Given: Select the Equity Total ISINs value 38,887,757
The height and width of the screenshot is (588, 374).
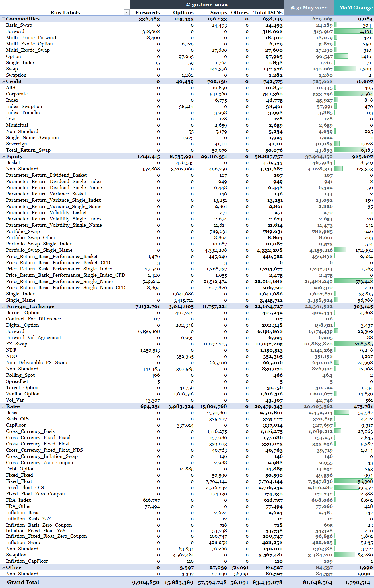Looking at the screenshot, I should 268,157.
